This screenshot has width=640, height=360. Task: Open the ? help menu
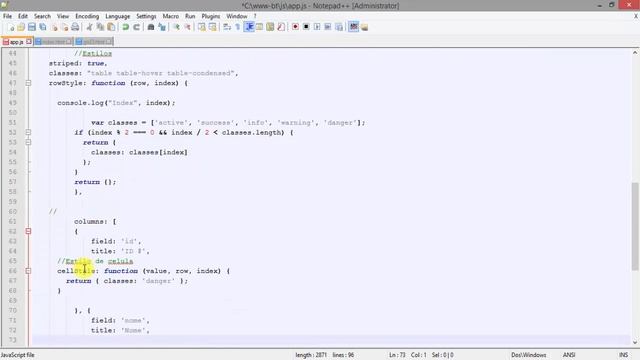[x=255, y=16]
